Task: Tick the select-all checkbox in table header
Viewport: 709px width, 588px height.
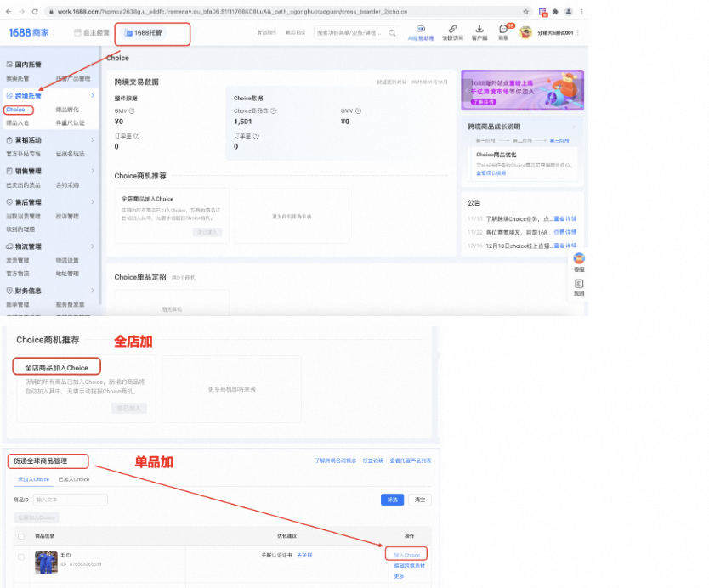Action: coord(21,536)
